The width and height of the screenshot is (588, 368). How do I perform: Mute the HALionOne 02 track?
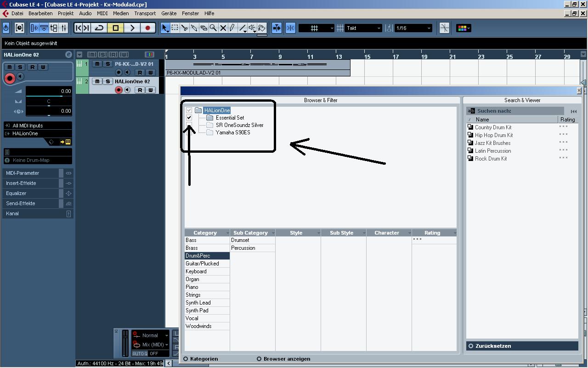(97, 81)
